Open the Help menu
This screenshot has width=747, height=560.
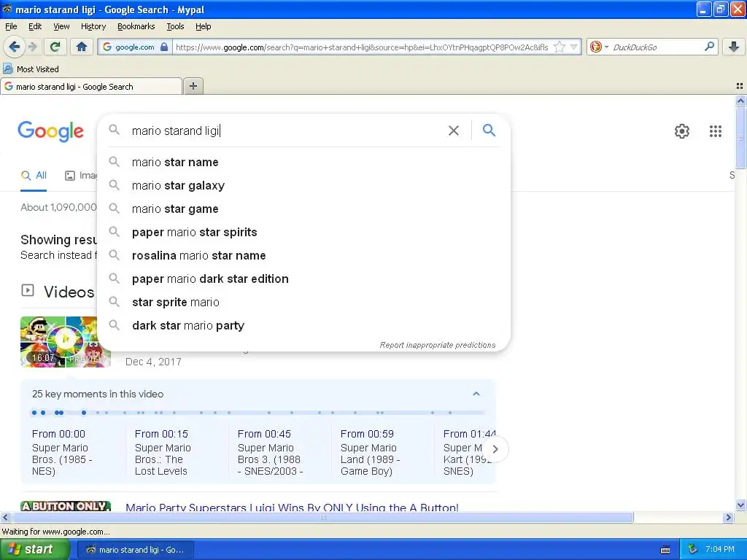click(x=203, y=26)
